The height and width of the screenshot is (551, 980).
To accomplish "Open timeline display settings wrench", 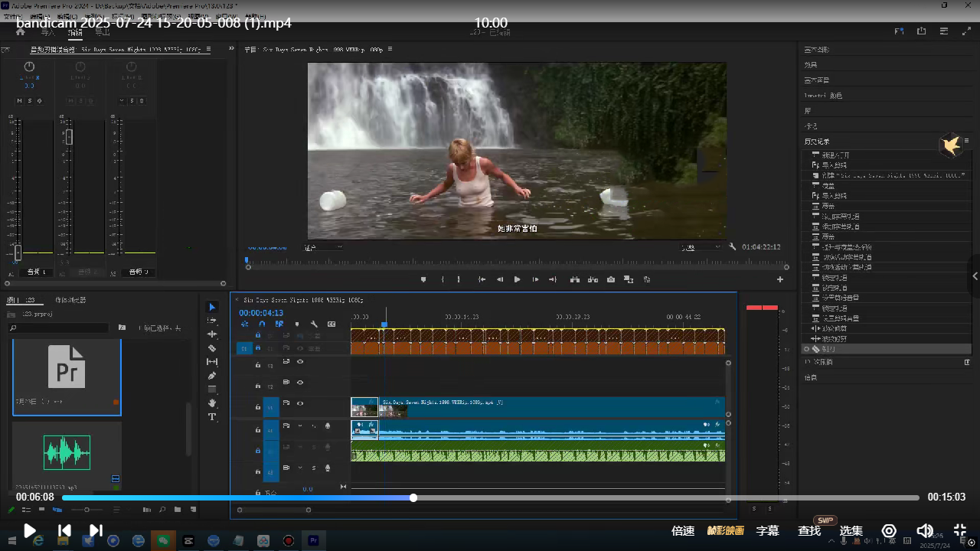I will (x=314, y=324).
